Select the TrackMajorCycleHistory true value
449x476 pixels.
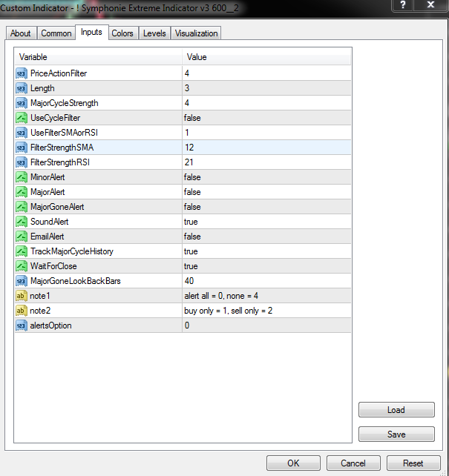(x=191, y=251)
